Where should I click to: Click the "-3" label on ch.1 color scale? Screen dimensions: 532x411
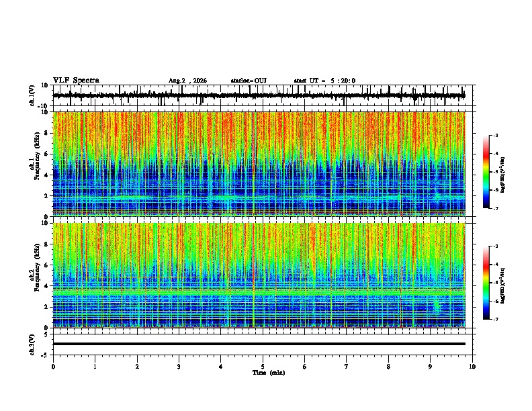495,135
